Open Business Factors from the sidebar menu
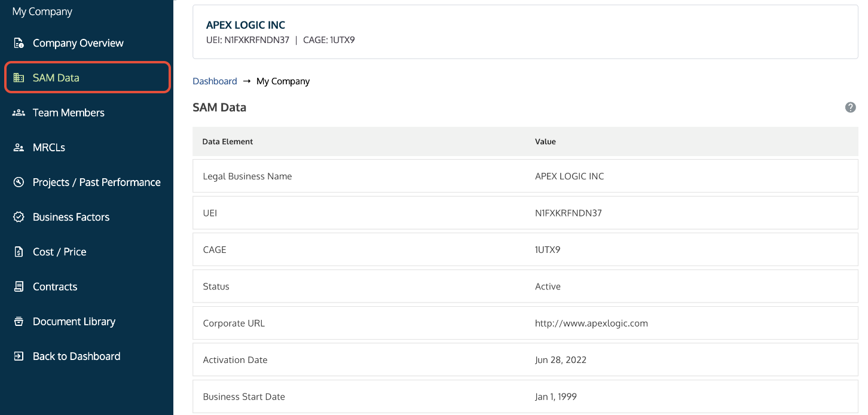This screenshot has width=868, height=415. tap(71, 216)
